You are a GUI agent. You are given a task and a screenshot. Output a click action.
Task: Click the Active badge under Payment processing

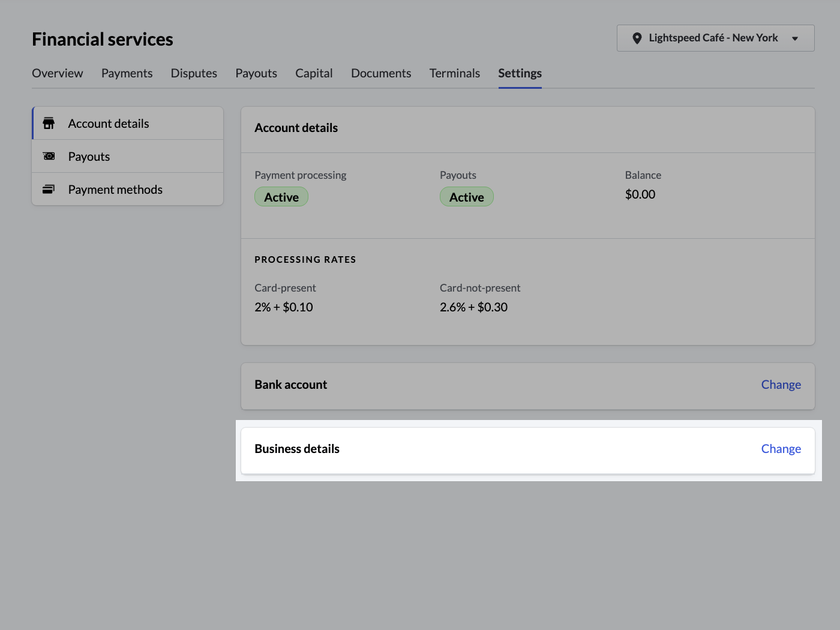[x=281, y=196]
